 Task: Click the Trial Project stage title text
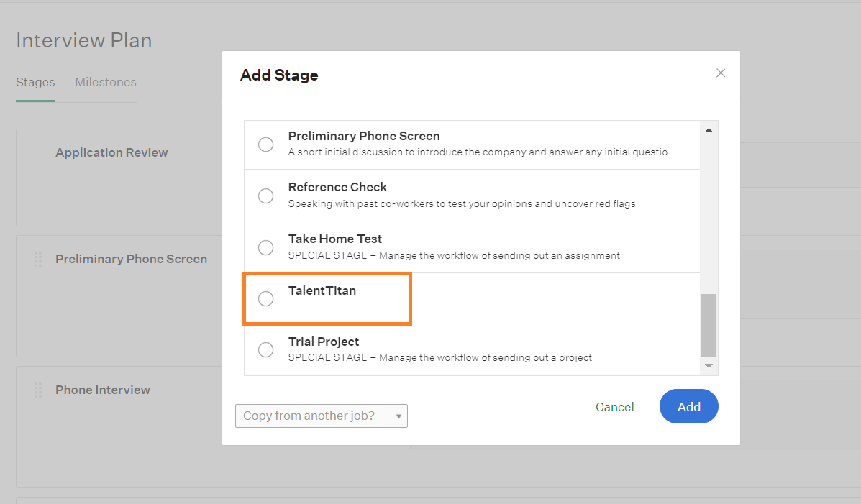coord(324,342)
